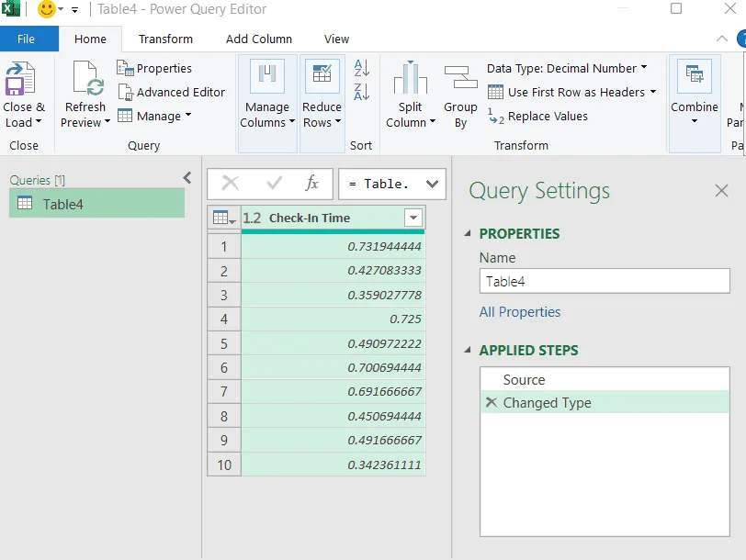This screenshot has height=560, width=746.
Task: Select the Table4 query
Action: (97, 204)
